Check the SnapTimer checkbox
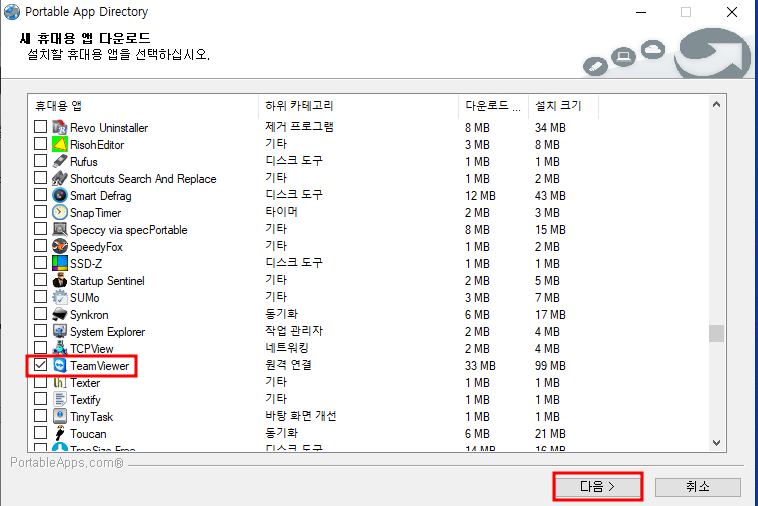Screen dimensions: 758x506 (x=41, y=212)
